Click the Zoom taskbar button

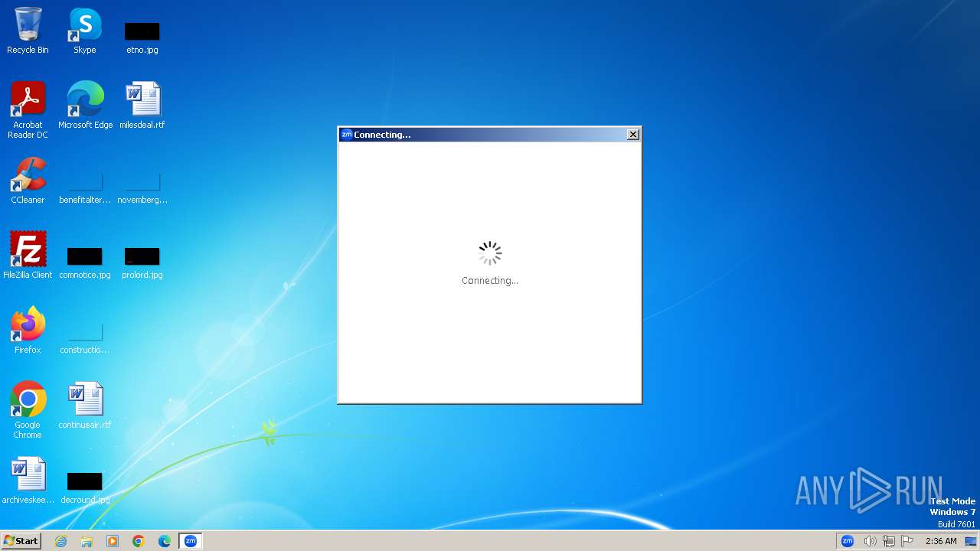click(191, 541)
